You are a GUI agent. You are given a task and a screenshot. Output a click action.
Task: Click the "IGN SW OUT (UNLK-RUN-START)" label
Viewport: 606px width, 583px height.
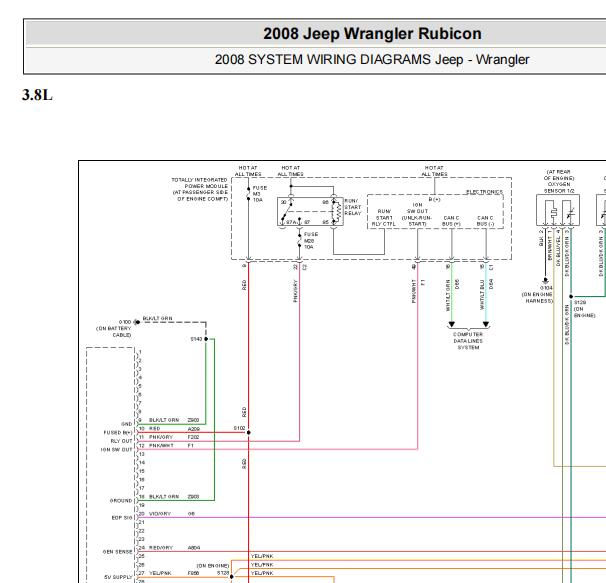tap(417, 214)
